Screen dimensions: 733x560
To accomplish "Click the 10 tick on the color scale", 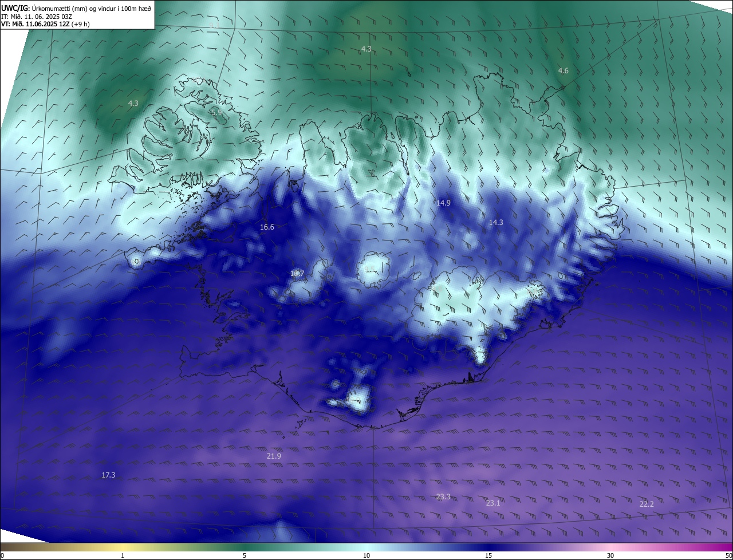I will 366,556.
